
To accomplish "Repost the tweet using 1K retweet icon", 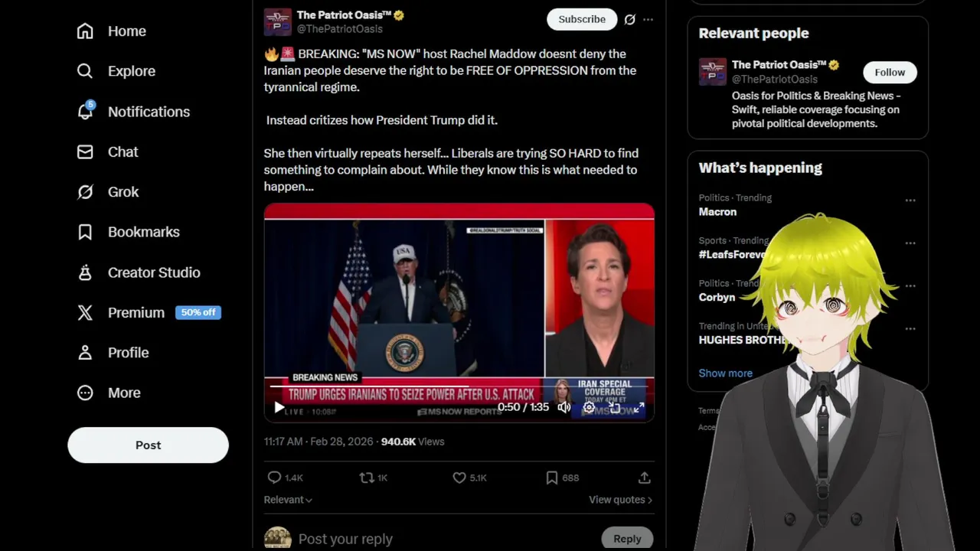I will pyautogui.click(x=374, y=478).
